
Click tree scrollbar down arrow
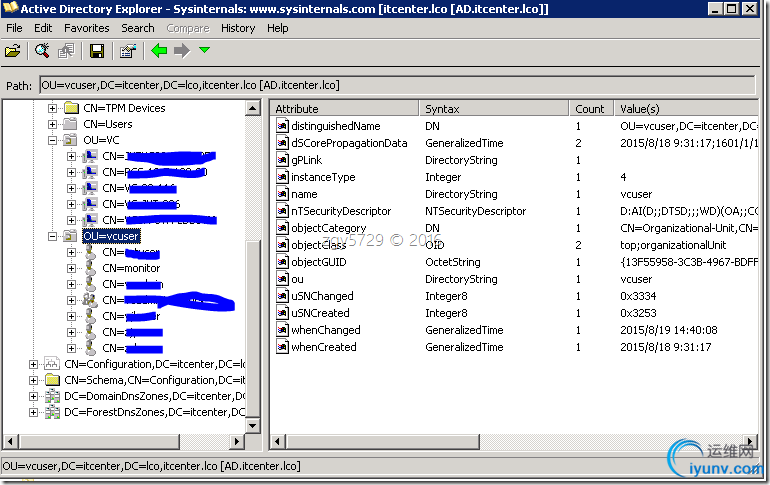pyautogui.click(x=252, y=425)
